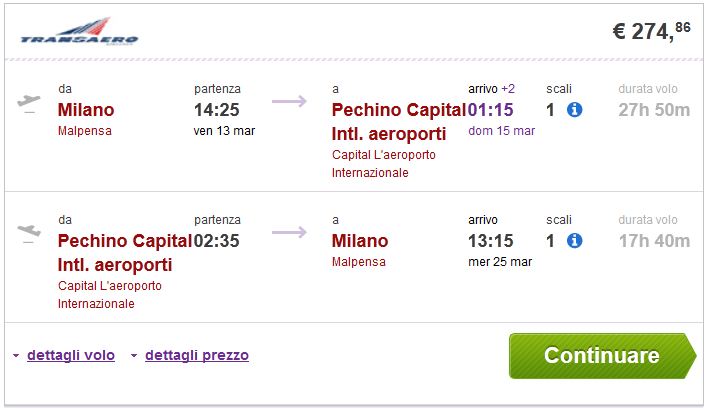This screenshot has width=708, height=409.
Task: Click the outbound route arrow icon
Action: (x=289, y=100)
